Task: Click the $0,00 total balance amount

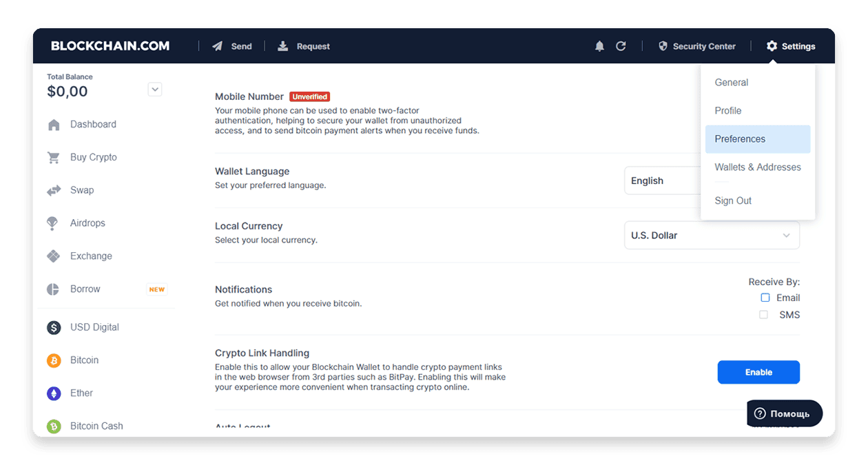Action: 68,92
